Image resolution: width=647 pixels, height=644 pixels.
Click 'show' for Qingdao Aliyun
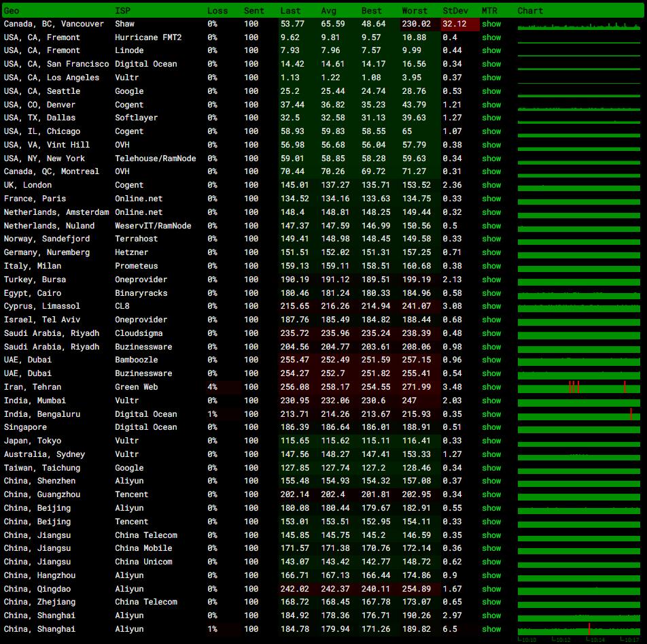click(x=491, y=589)
